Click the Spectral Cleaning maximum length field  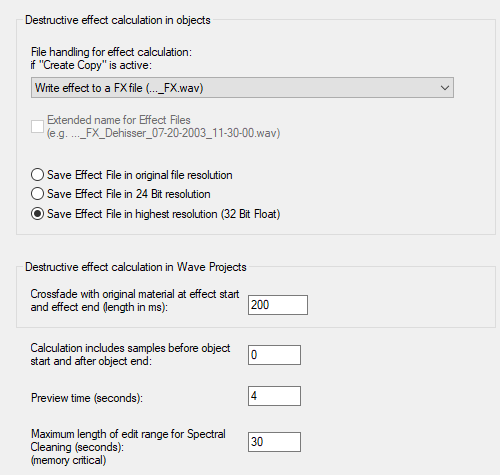pos(274,442)
